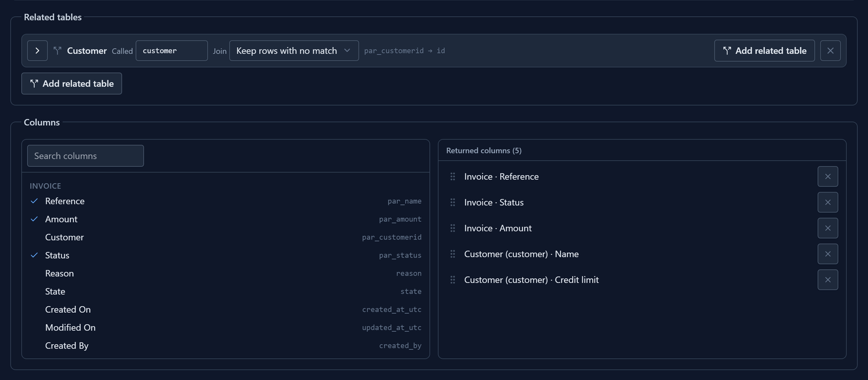Grab drag handle for Customer · Credit limit
The width and height of the screenshot is (868, 380).
452,280
